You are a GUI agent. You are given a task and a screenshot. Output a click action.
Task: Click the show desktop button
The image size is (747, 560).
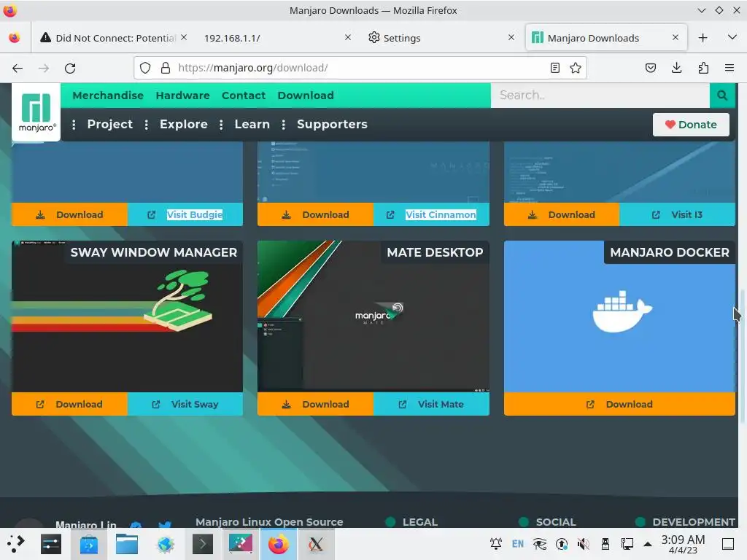[x=728, y=544]
